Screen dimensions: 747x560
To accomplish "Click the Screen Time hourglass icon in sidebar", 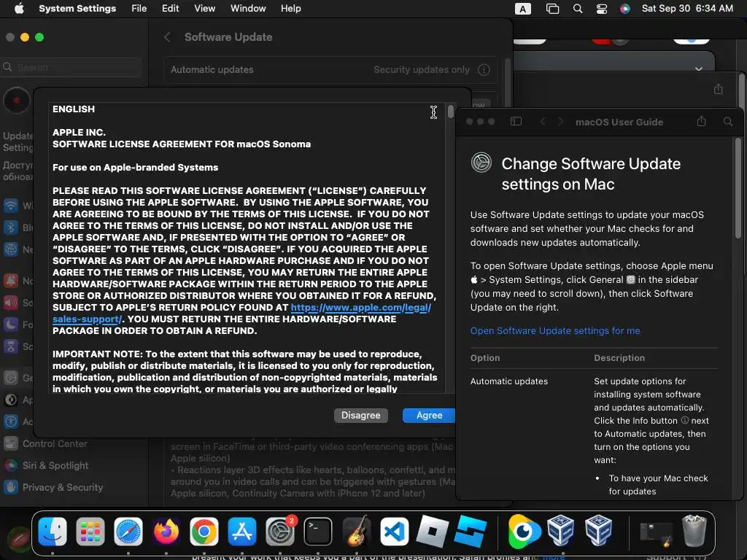I will [x=10, y=346].
